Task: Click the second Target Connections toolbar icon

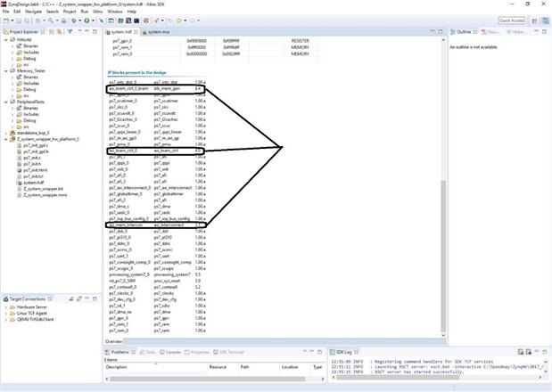Action: click(78, 298)
